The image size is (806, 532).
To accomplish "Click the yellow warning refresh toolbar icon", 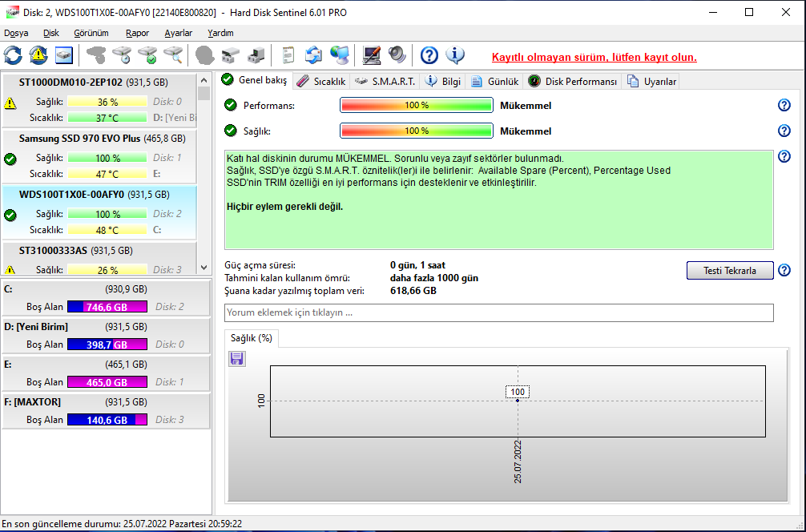I will click(x=38, y=55).
